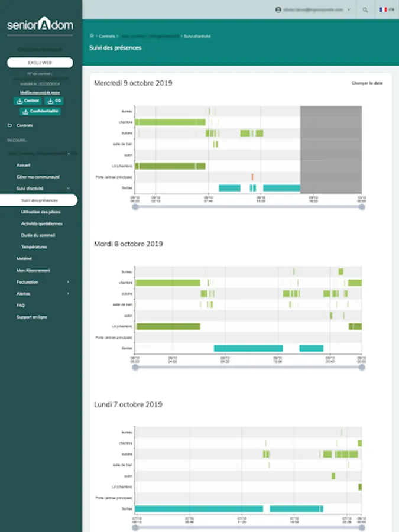The width and height of the screenshot is (399, 532).
Task: Click right slider handle of 8 octobre chart
Action: coord(362,367)
